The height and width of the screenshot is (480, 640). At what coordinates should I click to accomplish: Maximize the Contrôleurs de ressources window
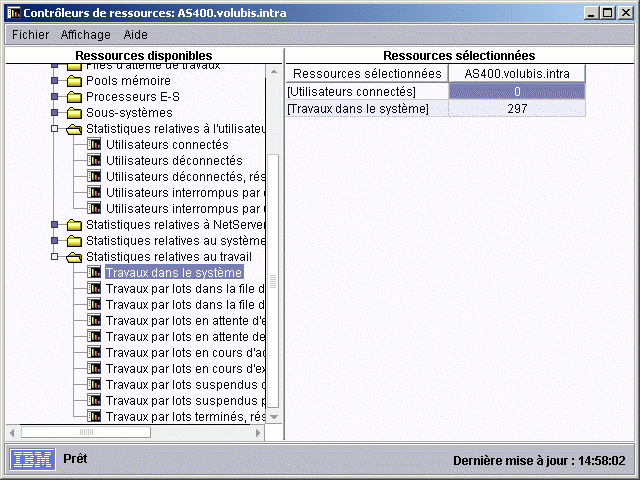608,13
